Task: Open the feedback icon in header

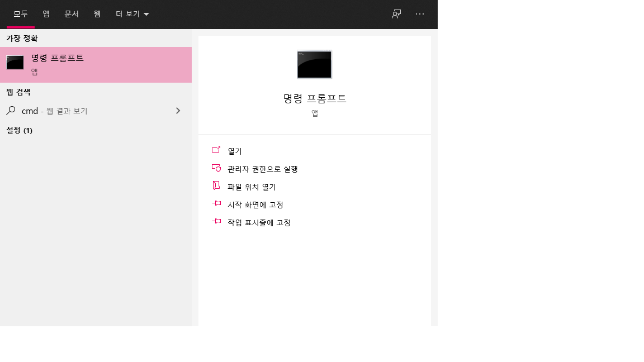Action: (396, 14)
